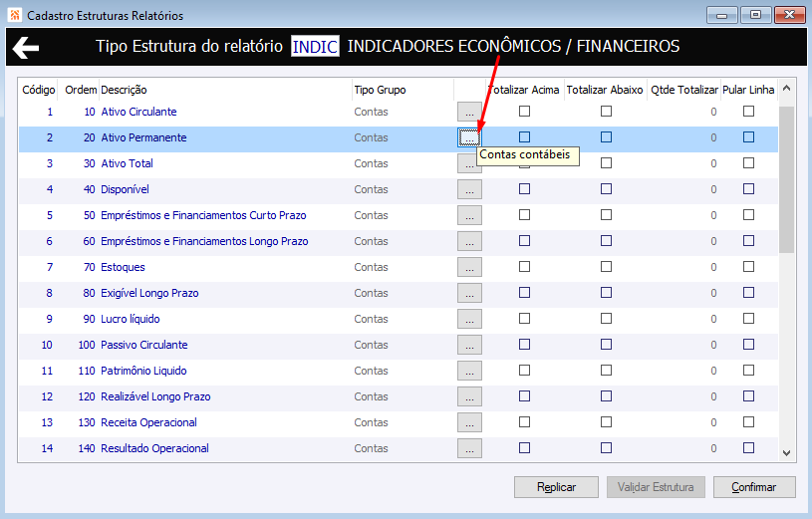Check Totalizar Abaixo for Estoques

606,267
